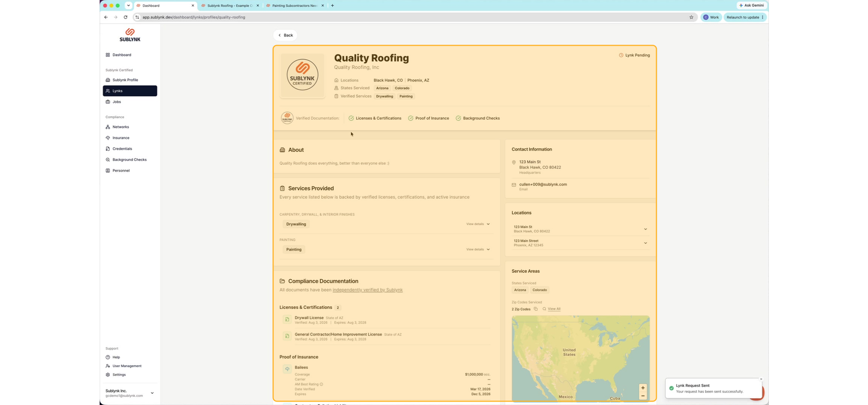Open Personnel in the sidebar
Viewport: 868px width, 405px height.
[130, 171]
